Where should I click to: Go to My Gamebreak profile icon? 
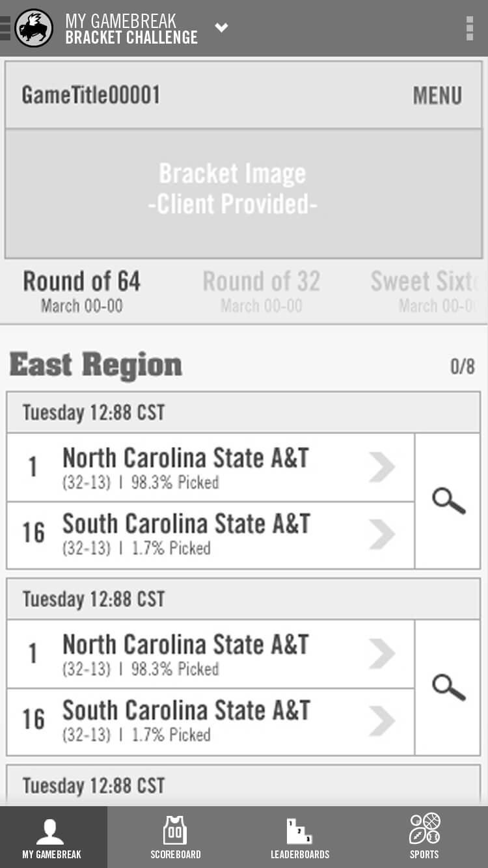tap(51, 837)
